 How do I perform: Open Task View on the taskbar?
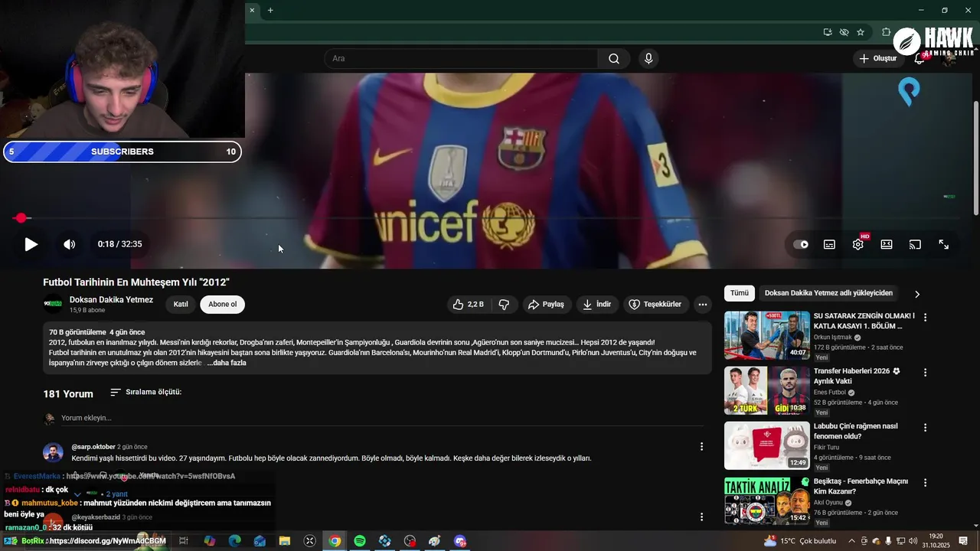pyautogui.click(x=184, y=541)
